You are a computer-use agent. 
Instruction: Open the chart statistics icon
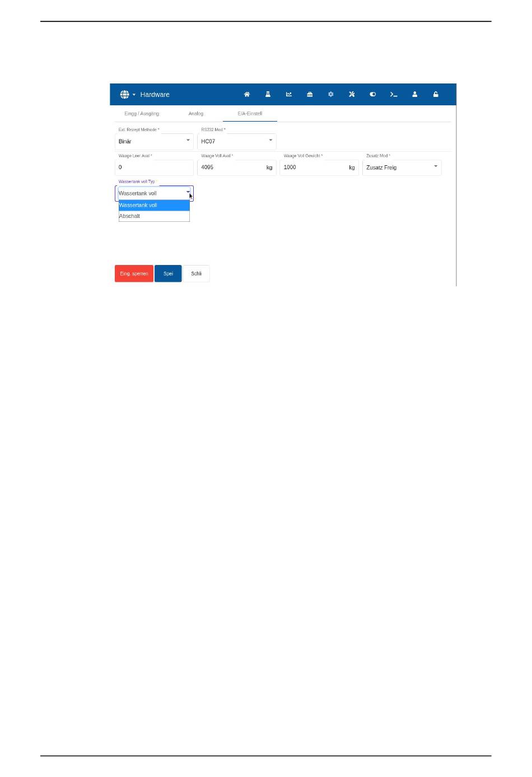pyautogui.click(x=289, y=95)
